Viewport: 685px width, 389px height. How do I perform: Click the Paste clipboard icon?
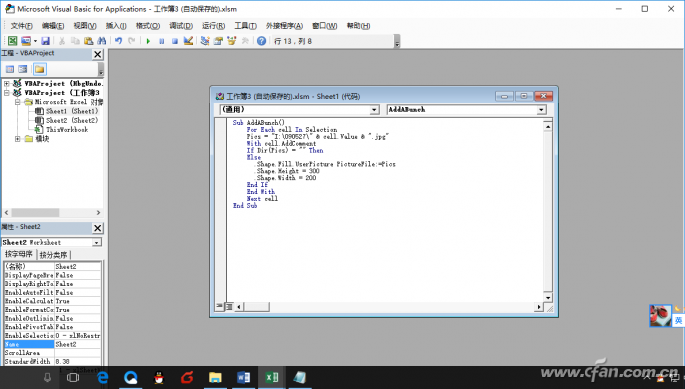coord(89,41)
